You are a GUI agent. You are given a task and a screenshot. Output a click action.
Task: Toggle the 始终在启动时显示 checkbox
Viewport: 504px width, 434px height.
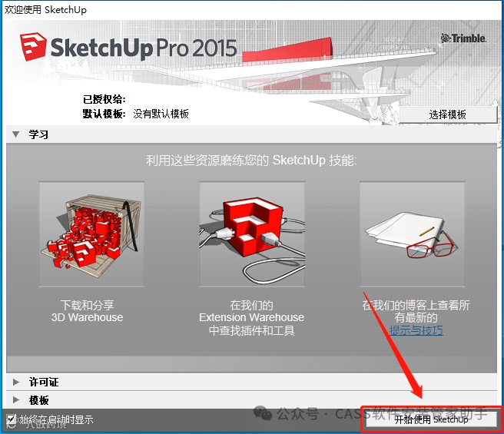coord(12,419)
